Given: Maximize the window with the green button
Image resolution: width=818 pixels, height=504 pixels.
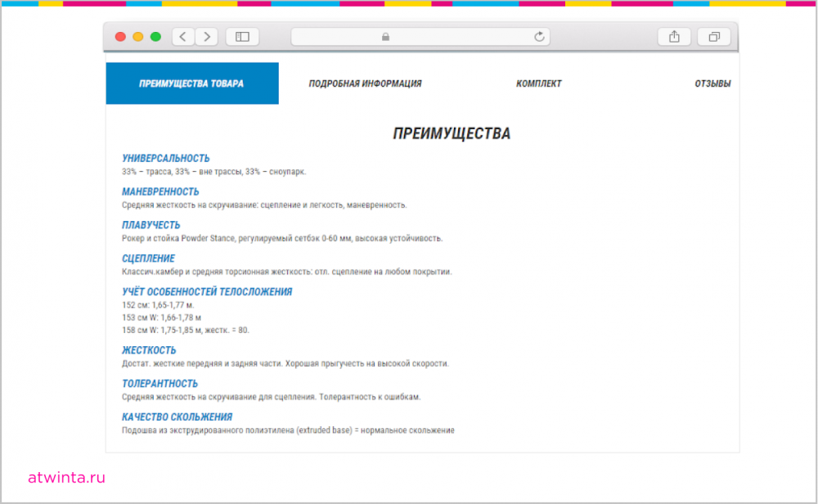Looking at the screenshot, I should click(x=155, y=37).
